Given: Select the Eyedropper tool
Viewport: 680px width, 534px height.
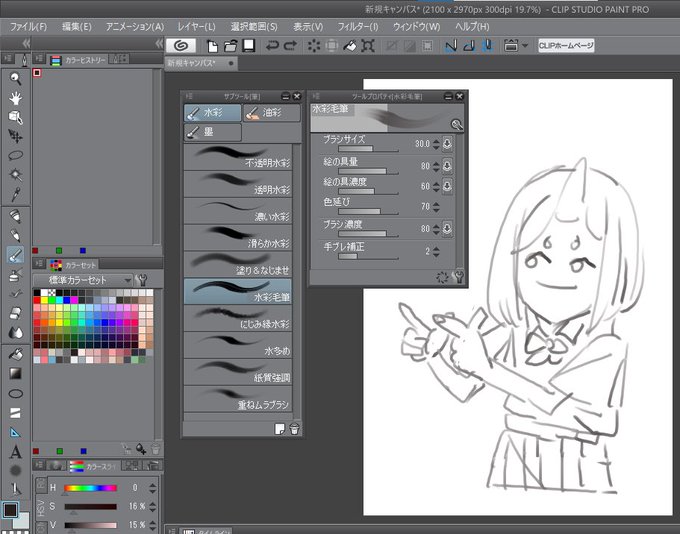Looking at the screenshot, I should tap(16, 194).
